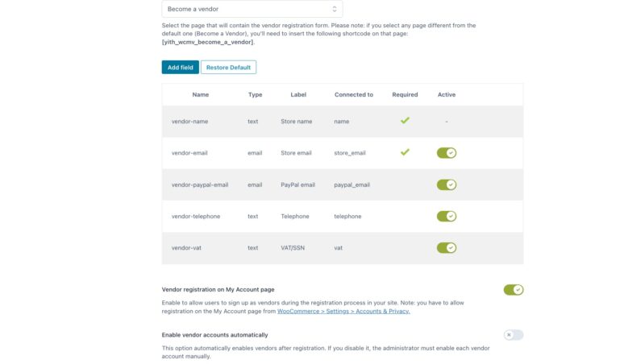Click the Connected to column header
The width and height of the screenshot is (620, 364).
[354, 95]
